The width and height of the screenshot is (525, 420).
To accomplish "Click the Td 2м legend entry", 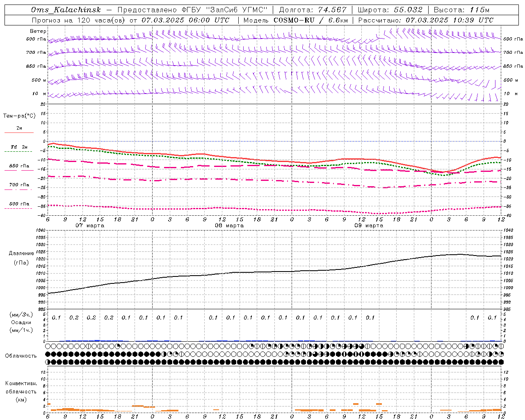I will (x=19, y=147).
